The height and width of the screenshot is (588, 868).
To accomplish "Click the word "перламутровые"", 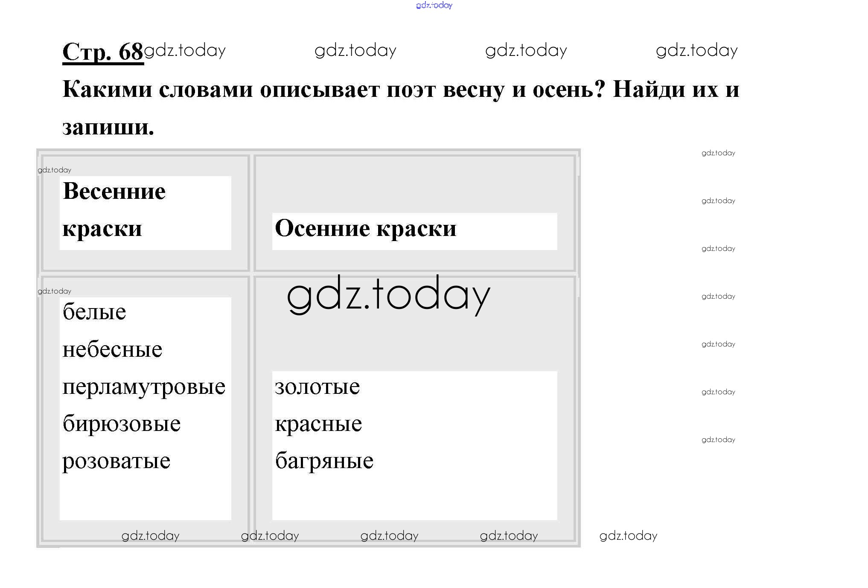I will click(144, 387).
